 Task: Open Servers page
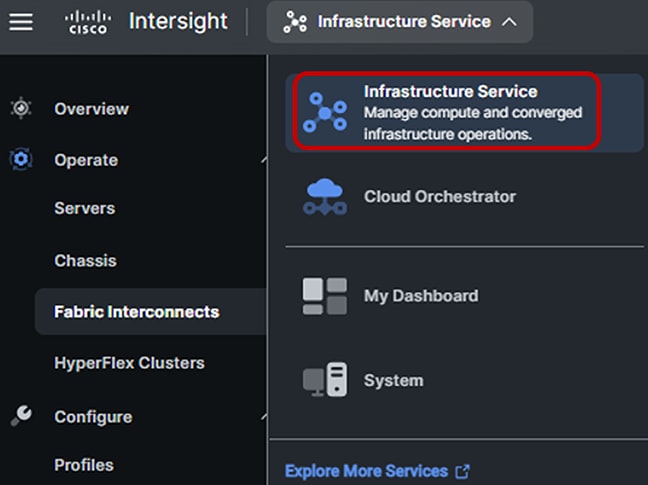pos(85,208)
